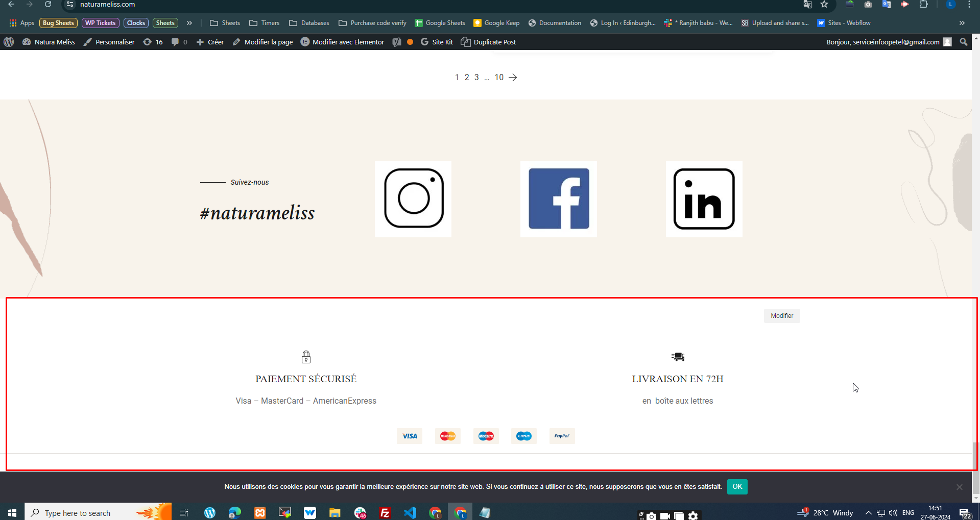Open the Google Sheets bookmark

(440, 23)
